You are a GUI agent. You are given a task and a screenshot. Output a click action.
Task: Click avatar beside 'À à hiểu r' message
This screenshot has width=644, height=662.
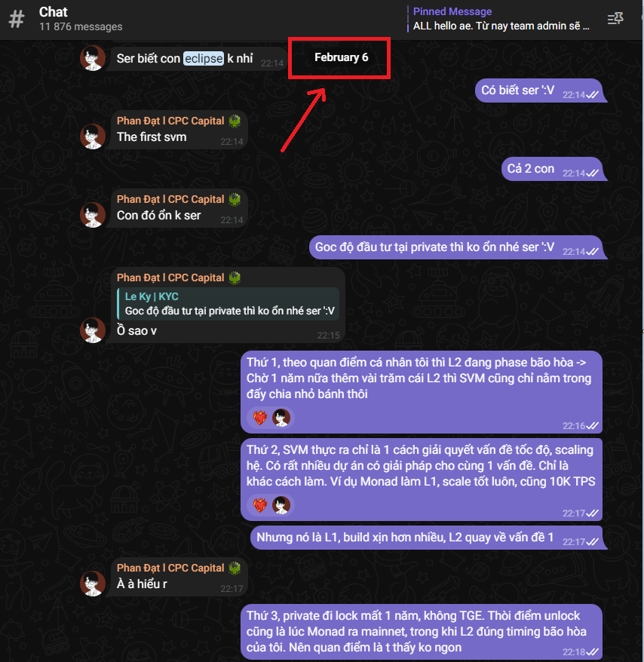coord(93,584)
